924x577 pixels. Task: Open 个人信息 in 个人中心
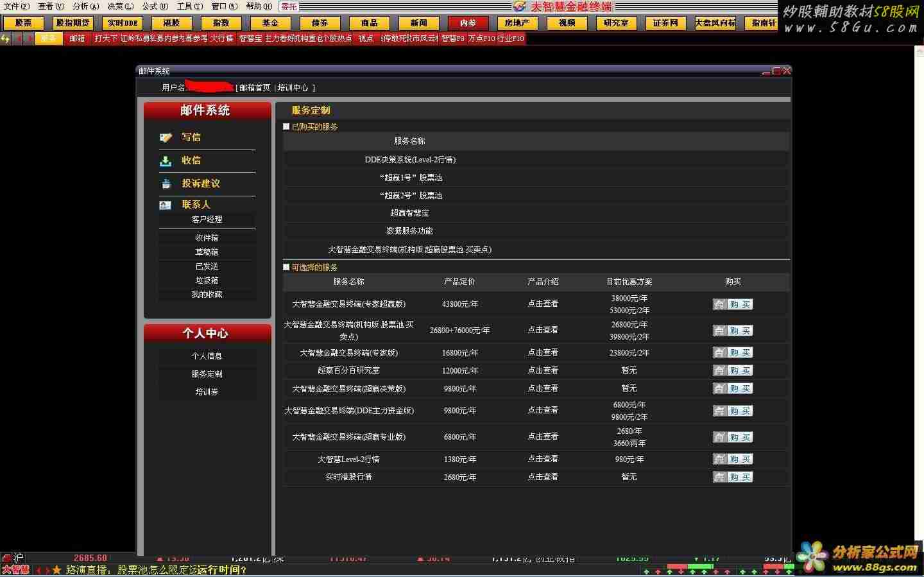(x=207, y=356)
